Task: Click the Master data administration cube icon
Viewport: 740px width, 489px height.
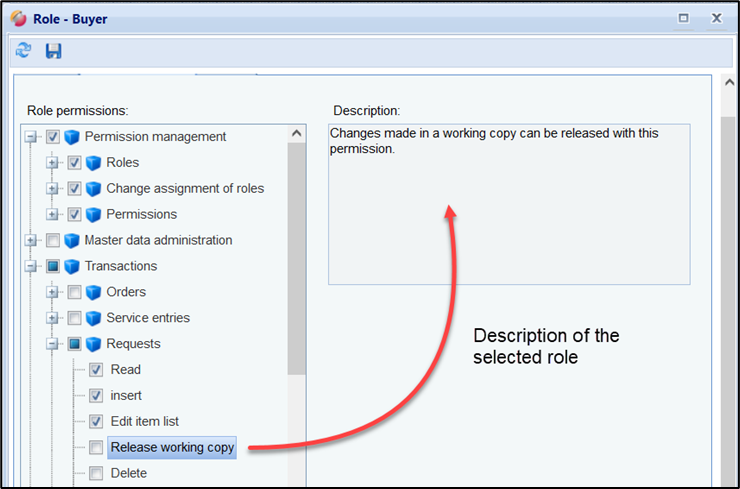Action: point(72,240)
